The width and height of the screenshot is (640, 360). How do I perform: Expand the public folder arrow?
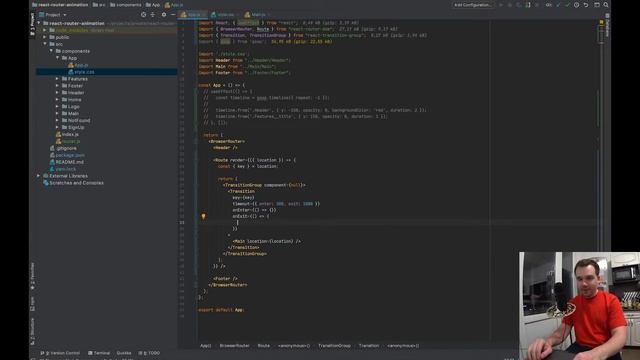tap(45, 37)
